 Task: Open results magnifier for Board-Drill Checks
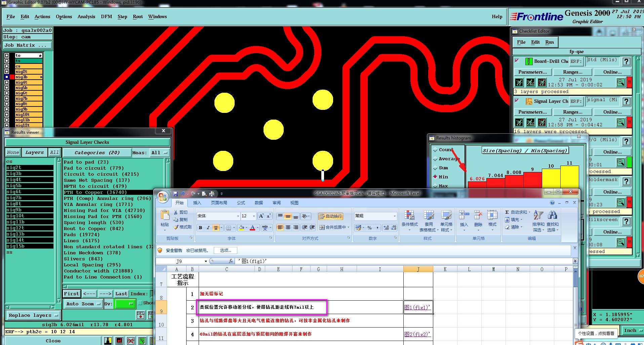pyautogui.click(x=621, y=82)
